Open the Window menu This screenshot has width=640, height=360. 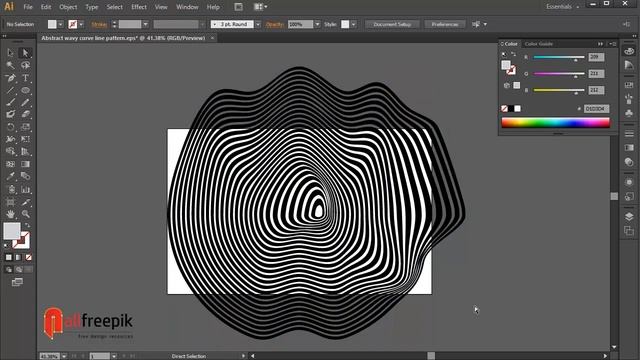(187, 7)
